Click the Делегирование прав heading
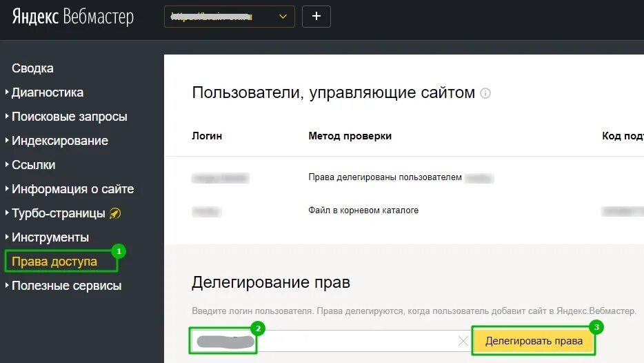Image resolution: width=644 pixels, height=363 pixels. click(x=271, y=282)
